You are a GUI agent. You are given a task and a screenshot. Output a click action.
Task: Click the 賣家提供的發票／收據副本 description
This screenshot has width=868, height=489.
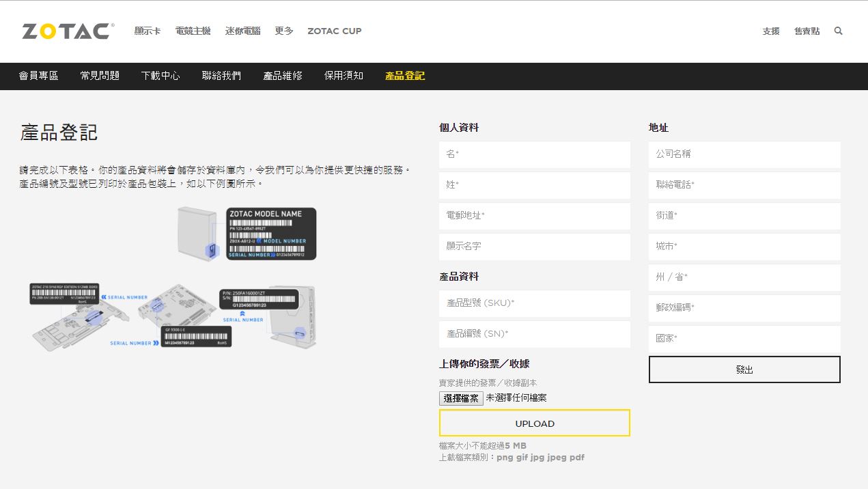coord(488,383)
